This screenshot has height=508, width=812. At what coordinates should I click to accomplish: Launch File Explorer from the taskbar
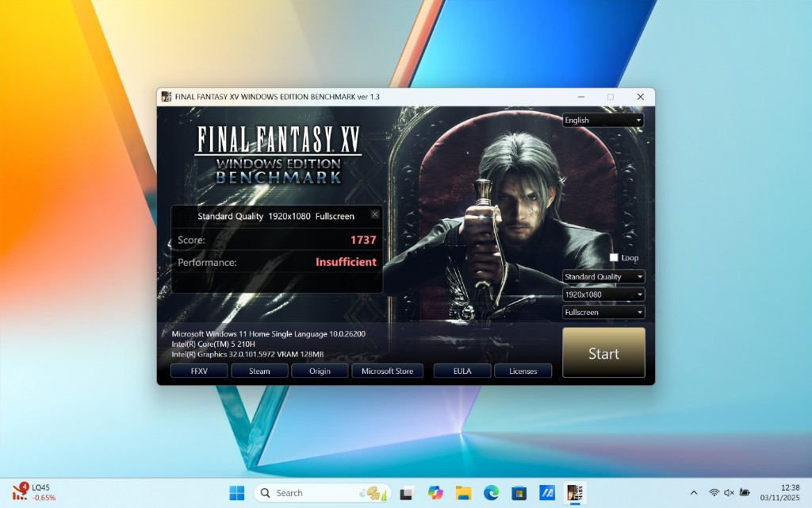[x=463, y=493]
